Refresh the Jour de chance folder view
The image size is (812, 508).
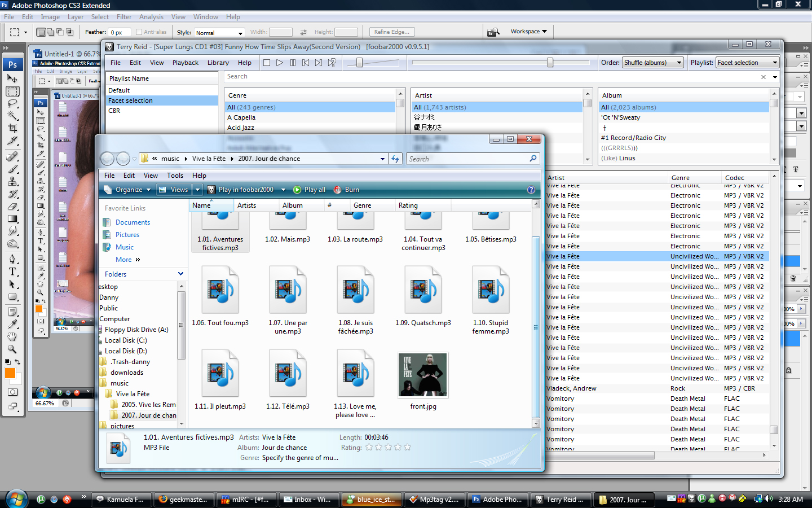[396, 159]
